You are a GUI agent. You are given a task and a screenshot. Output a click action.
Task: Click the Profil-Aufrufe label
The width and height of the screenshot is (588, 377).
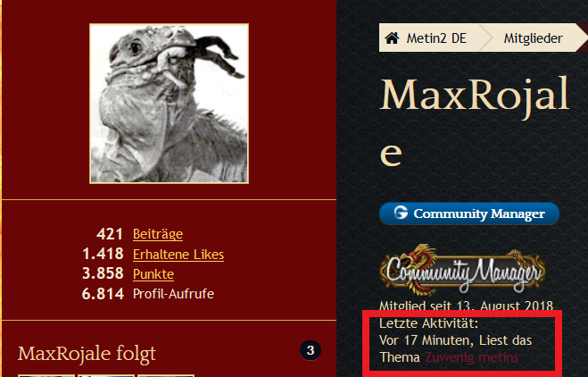point(174,294)
